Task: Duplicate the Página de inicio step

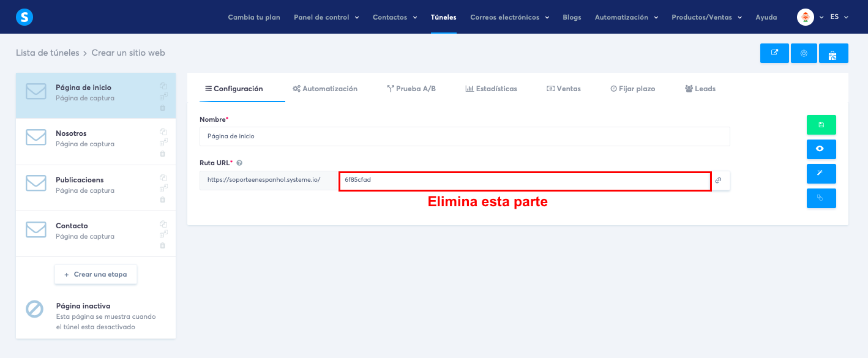Action: click(163, 84)
